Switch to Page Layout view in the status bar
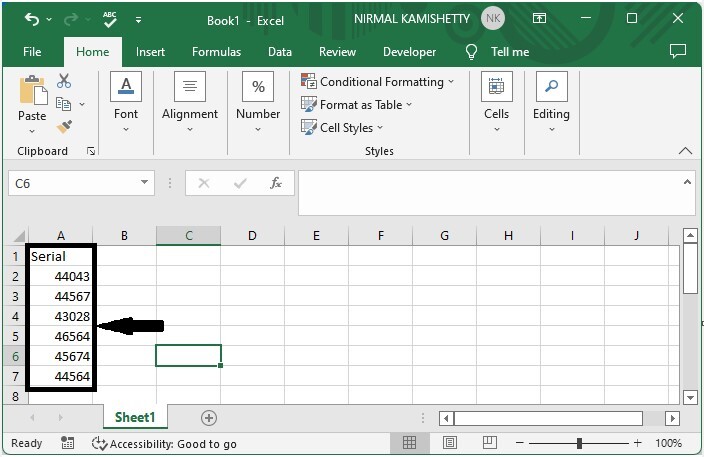Image resolution: width=704 pixels, height=457 pixels. click(451, 443)
